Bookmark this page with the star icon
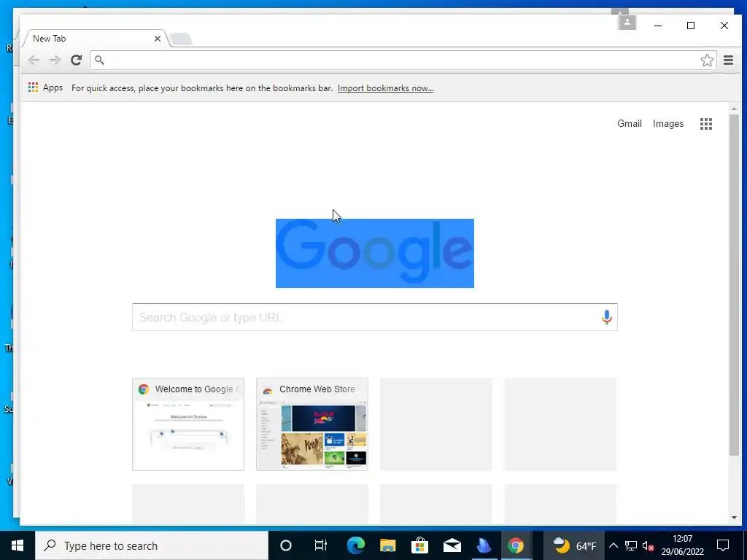Viewport: 747px width, 560px height. tap(707, 60)
